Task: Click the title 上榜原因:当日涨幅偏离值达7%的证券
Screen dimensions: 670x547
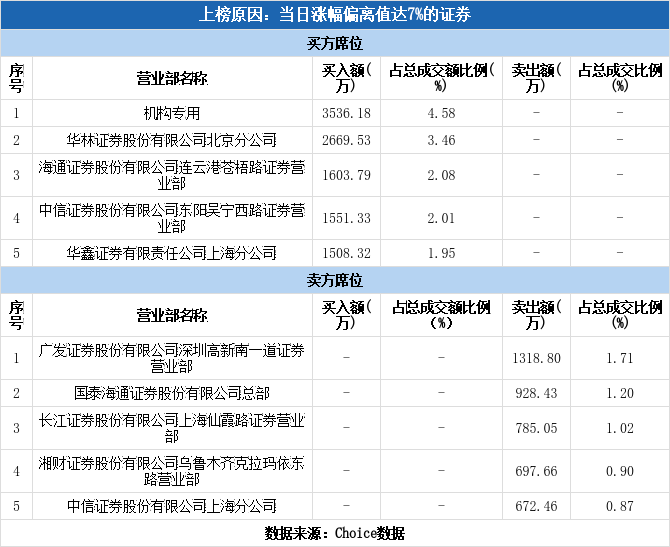Action: point(335,15)
